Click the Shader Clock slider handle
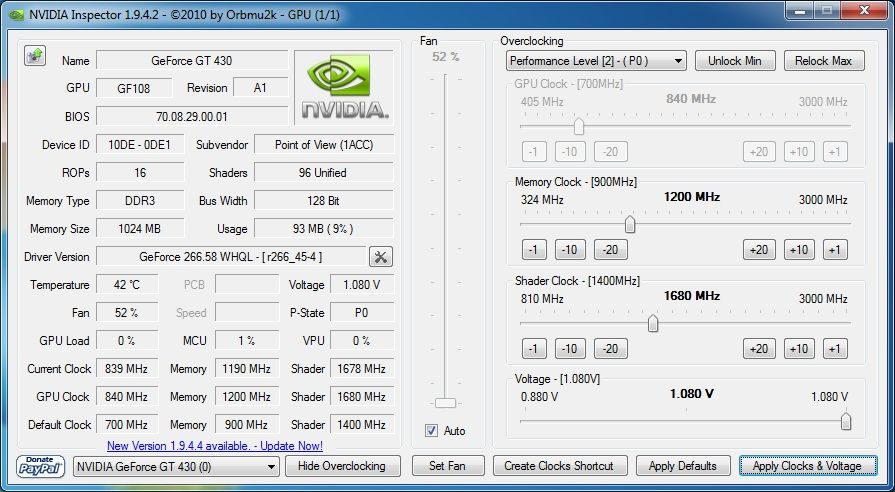 coord(653,323)
